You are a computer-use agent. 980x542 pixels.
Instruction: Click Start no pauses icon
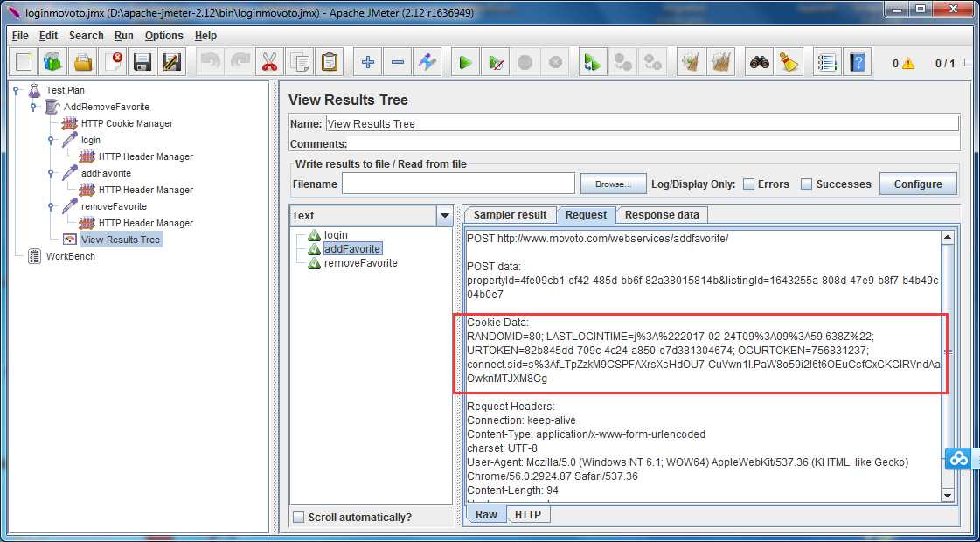click(x=496, y=63)
